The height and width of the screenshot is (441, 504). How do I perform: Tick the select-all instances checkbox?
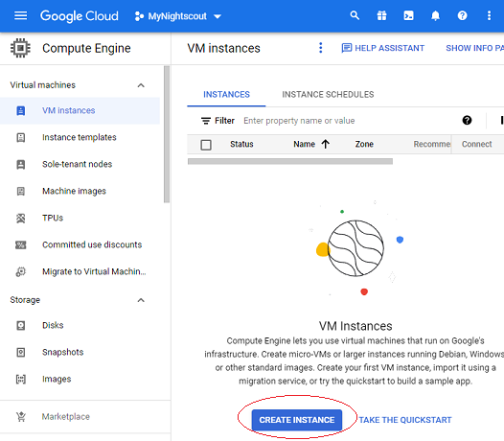(x=206, y=145)
